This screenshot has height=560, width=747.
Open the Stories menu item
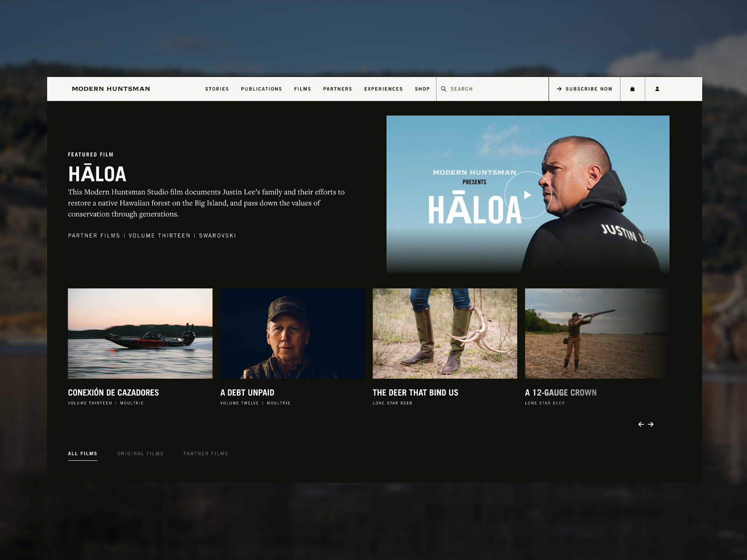point(217,89)
